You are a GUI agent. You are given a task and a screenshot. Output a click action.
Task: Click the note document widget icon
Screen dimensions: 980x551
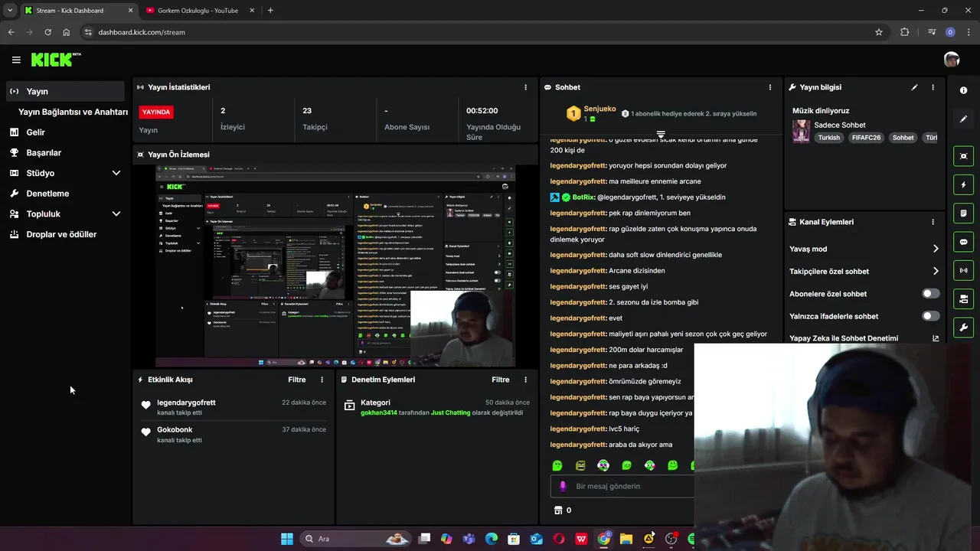pyautogui.click(x=963, y=214)
